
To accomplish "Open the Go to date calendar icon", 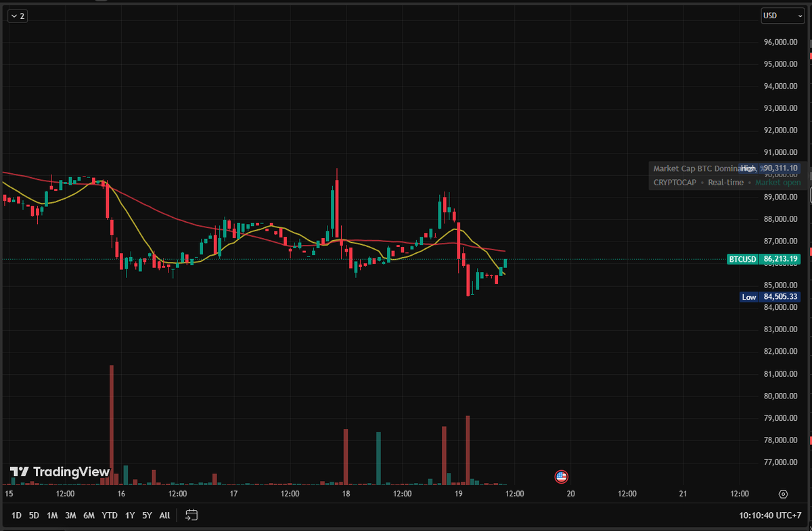I will [191, 515].
